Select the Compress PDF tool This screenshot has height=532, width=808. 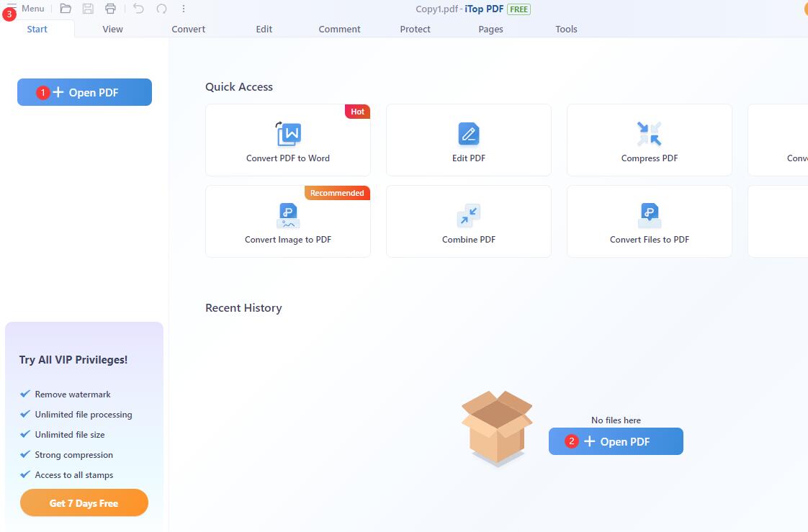pyautogui.click(x=650, y=140)
